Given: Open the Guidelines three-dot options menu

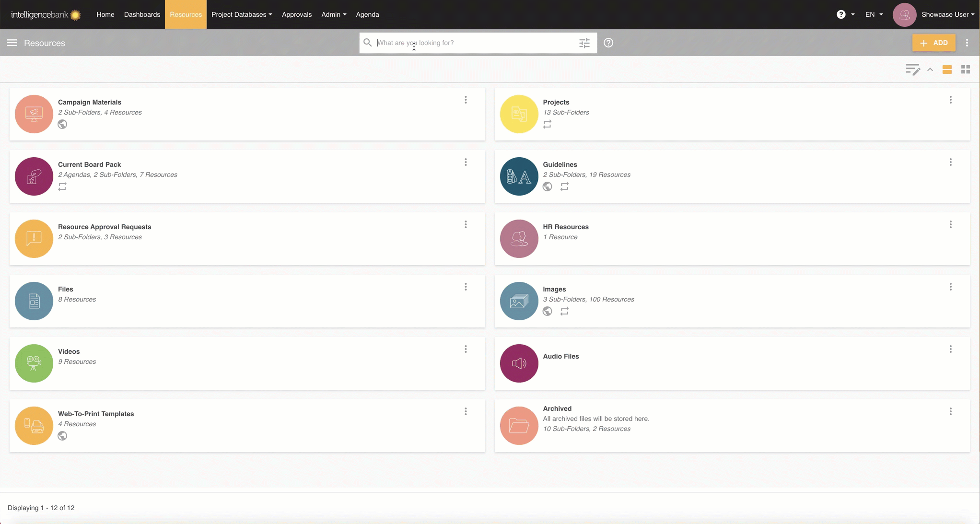Looking at the screenshot, I should pyautogui.click(x=950, y=163).
